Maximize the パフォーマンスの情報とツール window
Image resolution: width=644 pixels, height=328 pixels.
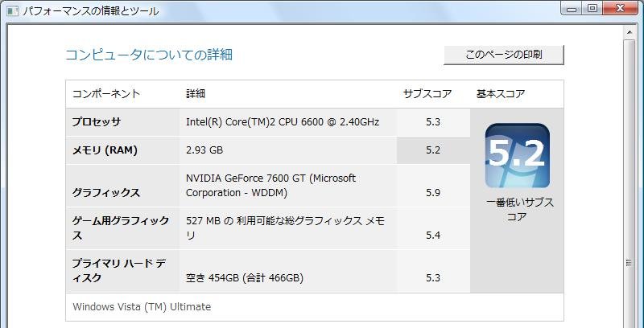(x=592, y=9)
